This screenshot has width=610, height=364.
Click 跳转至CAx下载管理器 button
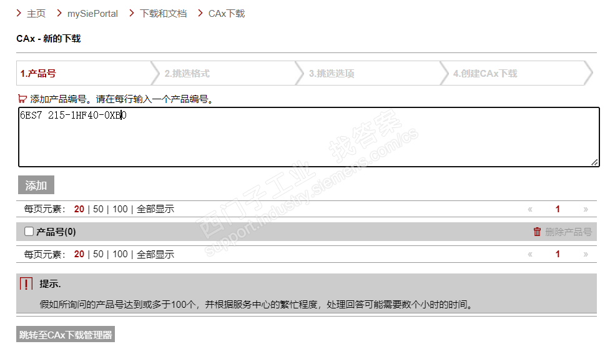click(66, 335)
